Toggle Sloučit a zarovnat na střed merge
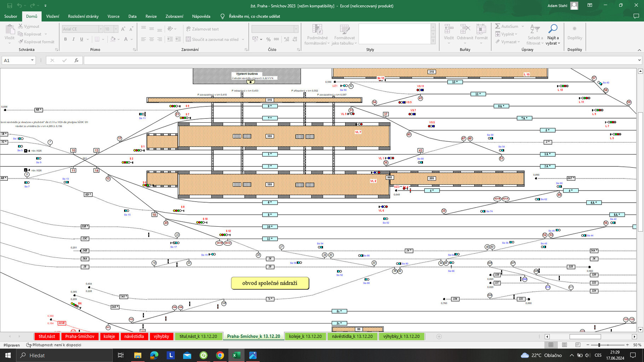The width and height of the screenshot is (644, 362). point(212,39)
